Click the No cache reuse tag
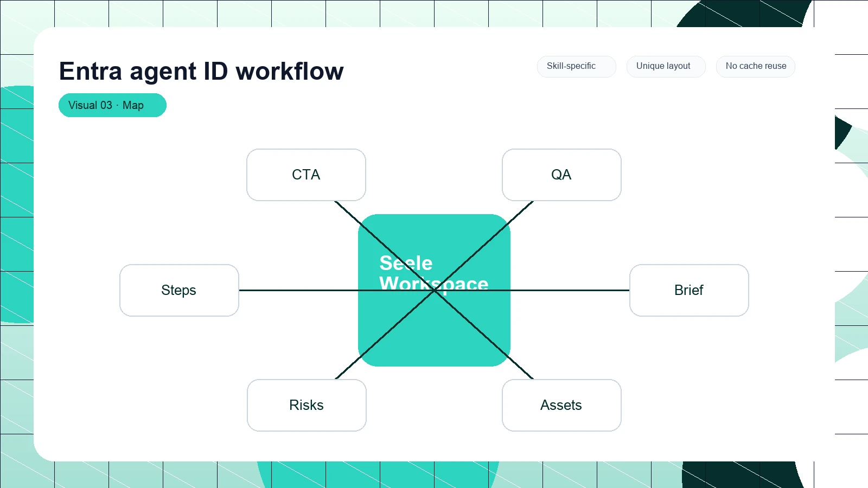Image resolution: width=868 pixels, height=488 pixels. pyautogui.click(x=755, y=66)
